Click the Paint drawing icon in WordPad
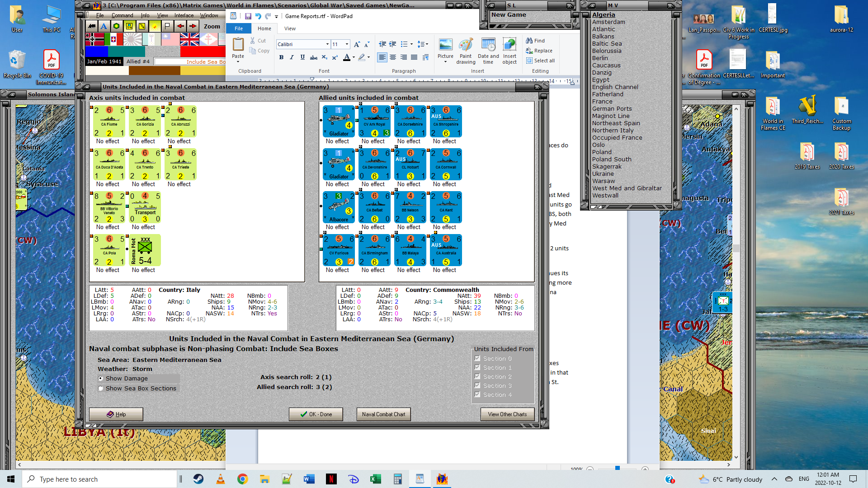 (465, 51)
